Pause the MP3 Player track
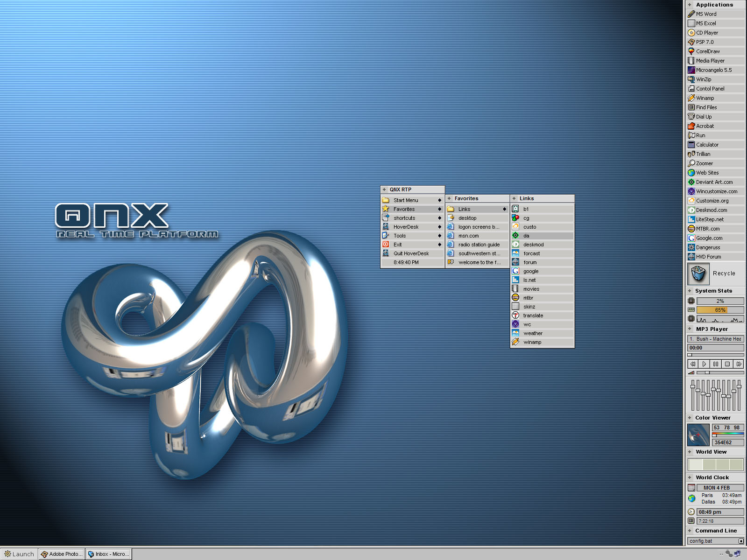Viewport: 747px width, 560px height. point(716,364)
